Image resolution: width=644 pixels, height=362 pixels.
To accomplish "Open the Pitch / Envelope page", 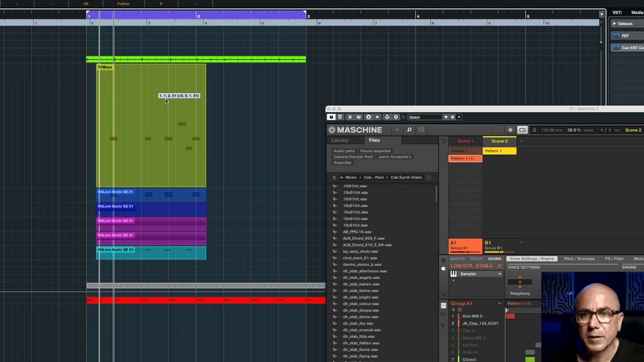I will [x=579, y=259].
